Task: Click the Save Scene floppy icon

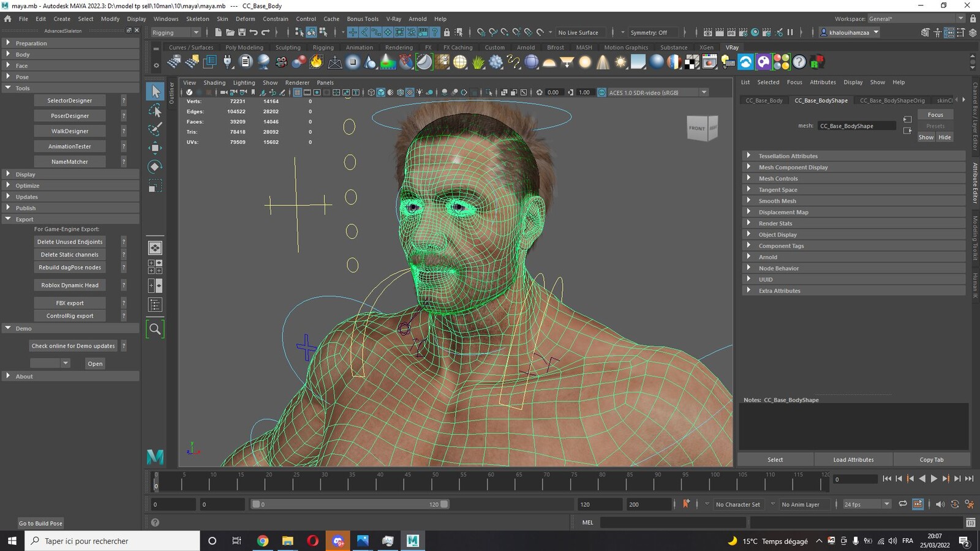Action: tap(241, 32)
